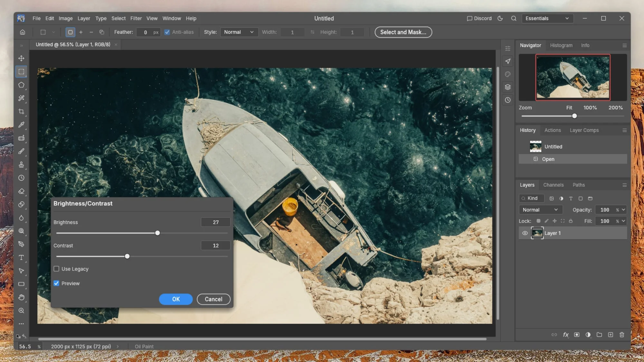The height and width of the screenshot is (362, 644).
Task: Open the History panel options menu
Action: pos(624,130)
